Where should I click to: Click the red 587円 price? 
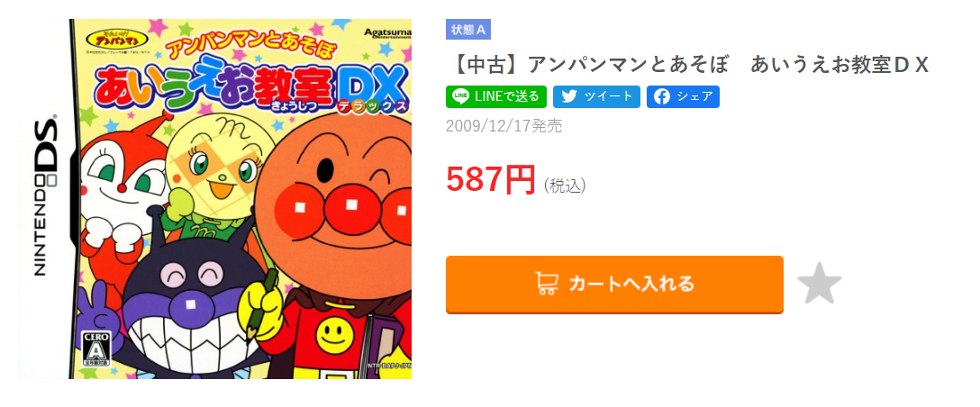(491, 179)
